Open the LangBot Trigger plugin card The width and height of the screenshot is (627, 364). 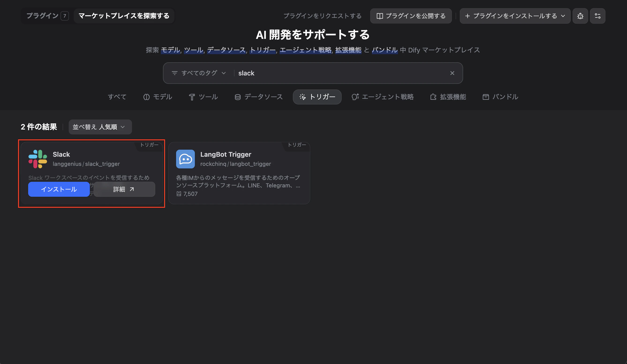(239, 173)
